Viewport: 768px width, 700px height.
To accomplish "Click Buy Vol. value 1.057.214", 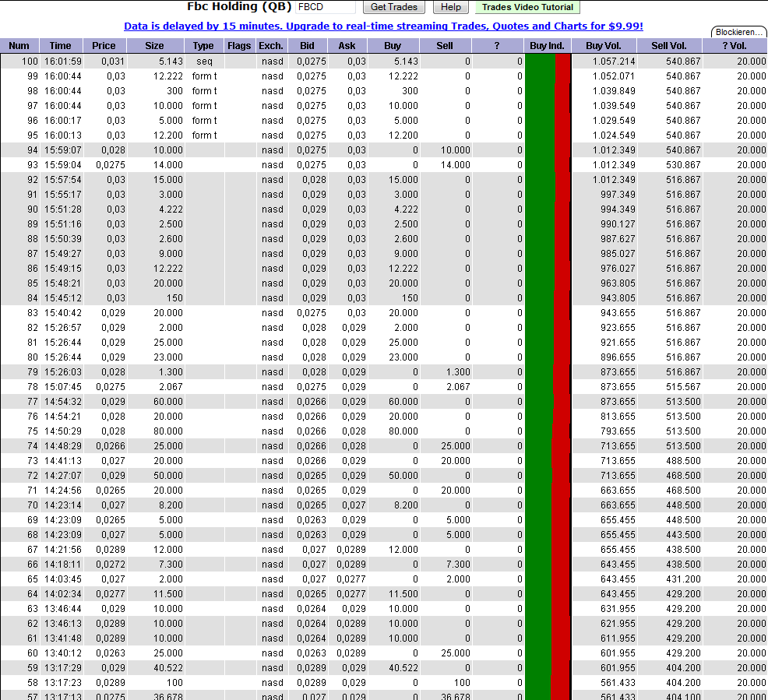I will (x=614, y=62).
